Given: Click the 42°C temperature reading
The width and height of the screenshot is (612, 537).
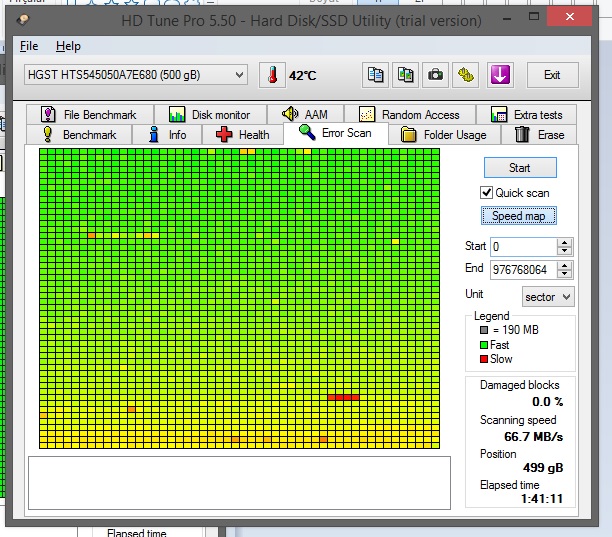Looking at the screenshot, I should pos(302,75).
